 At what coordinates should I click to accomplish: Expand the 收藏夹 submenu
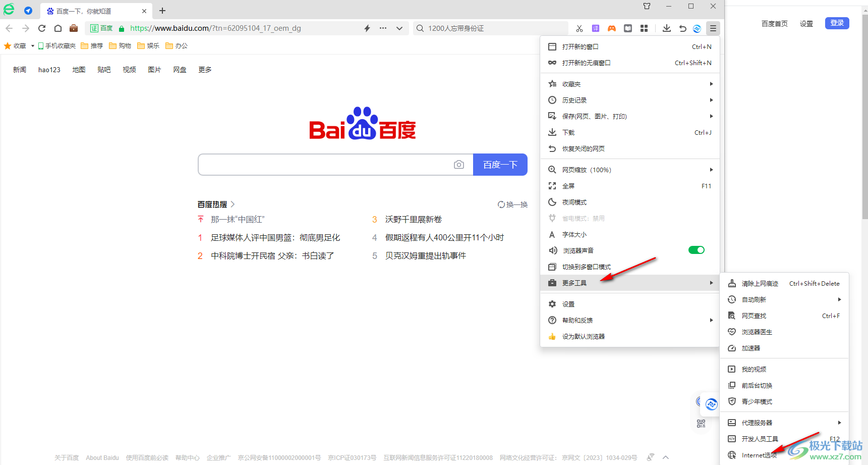tap(630, 84)
